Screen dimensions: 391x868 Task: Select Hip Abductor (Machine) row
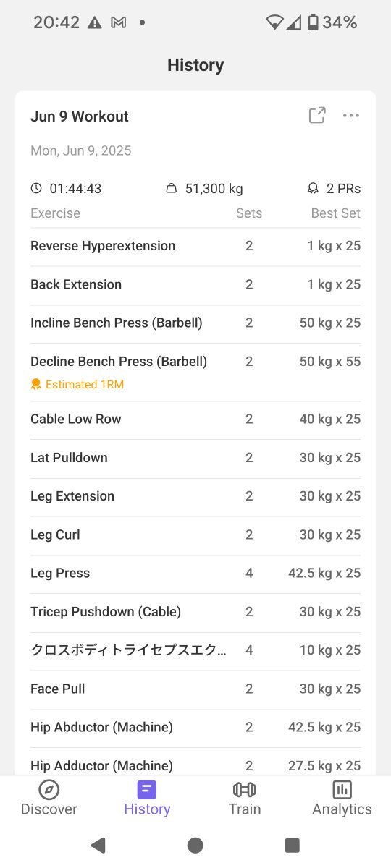tap(195, 728)
